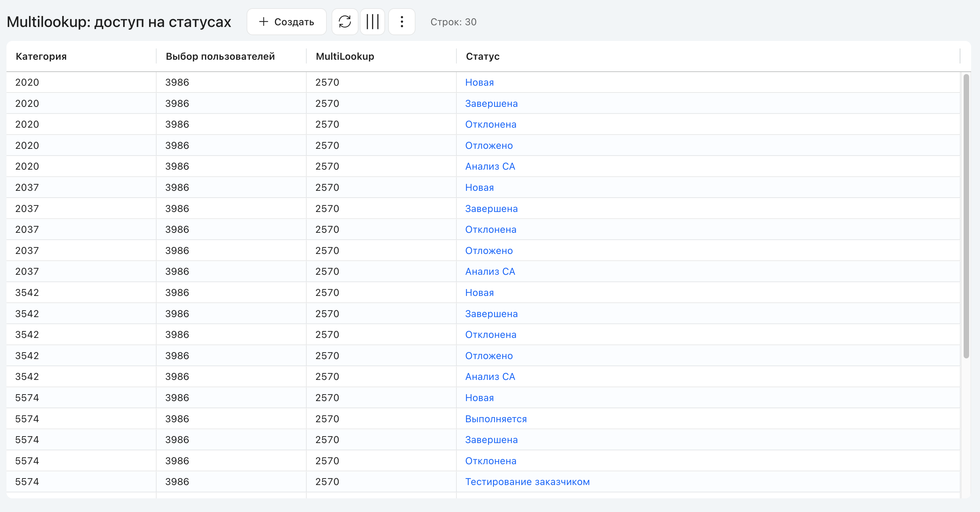
Task: Open the Анализ СА link for category 2037
Action: pos(490,271)
